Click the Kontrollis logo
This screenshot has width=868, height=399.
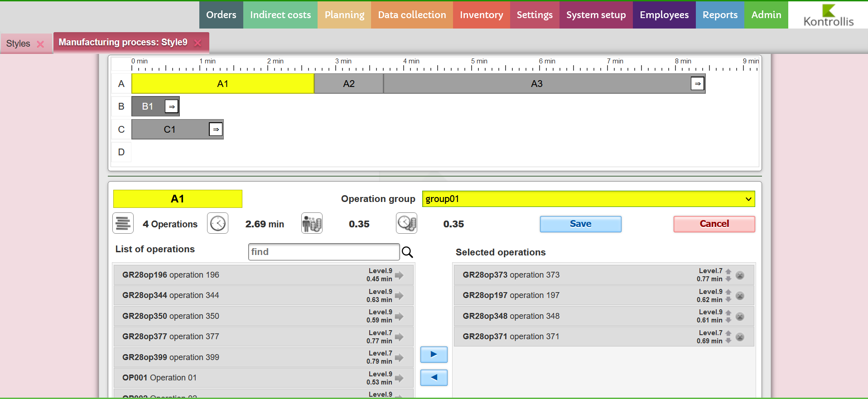point(828,15)
